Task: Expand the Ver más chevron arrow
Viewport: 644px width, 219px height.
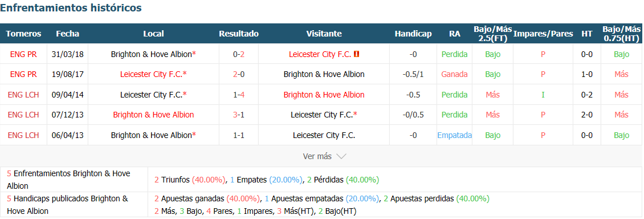Action: pyautogui.click(x=341, y=156)
